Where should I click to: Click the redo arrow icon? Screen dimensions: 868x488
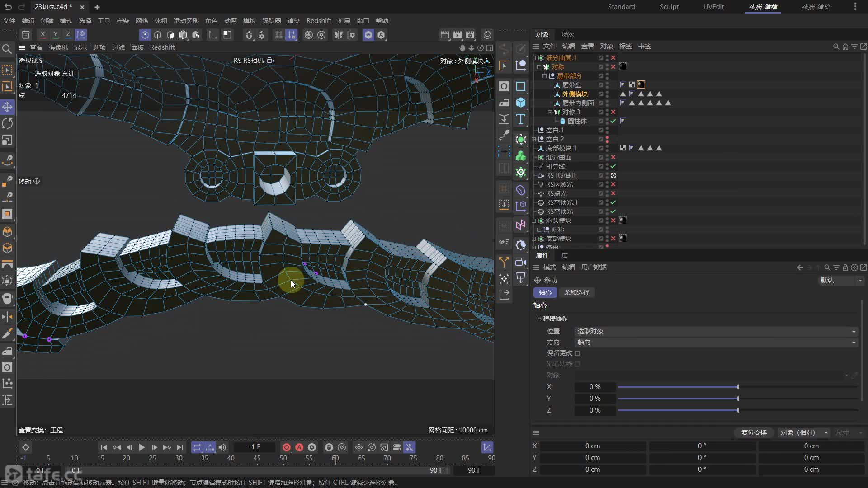pos(22,7)
